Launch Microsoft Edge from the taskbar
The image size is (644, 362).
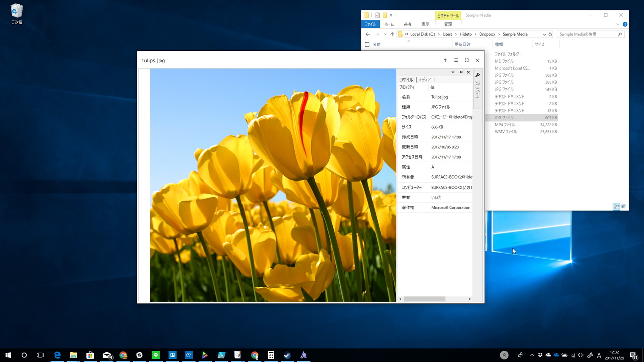pyautogui.click(x=57, y=355)
